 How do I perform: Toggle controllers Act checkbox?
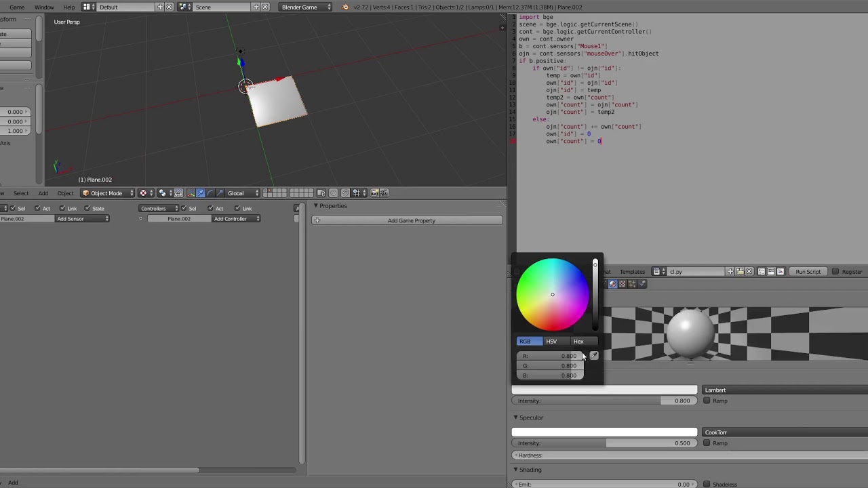tap(210, 208)
